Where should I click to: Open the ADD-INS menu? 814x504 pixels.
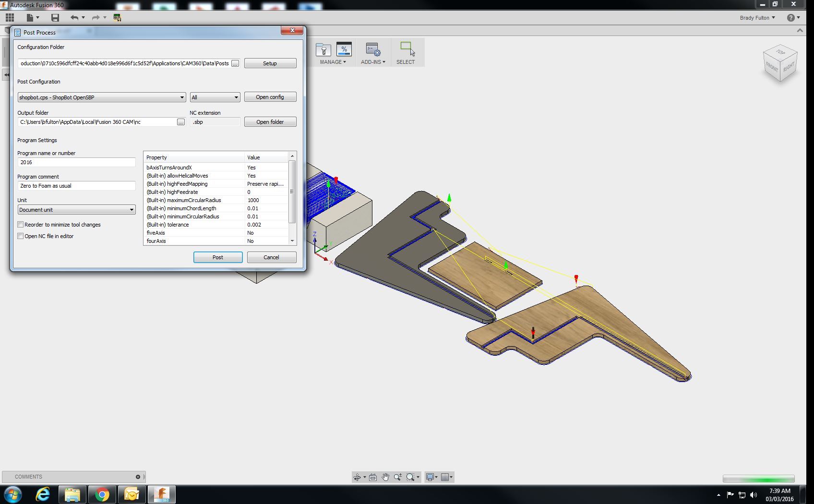pos(373,62)
